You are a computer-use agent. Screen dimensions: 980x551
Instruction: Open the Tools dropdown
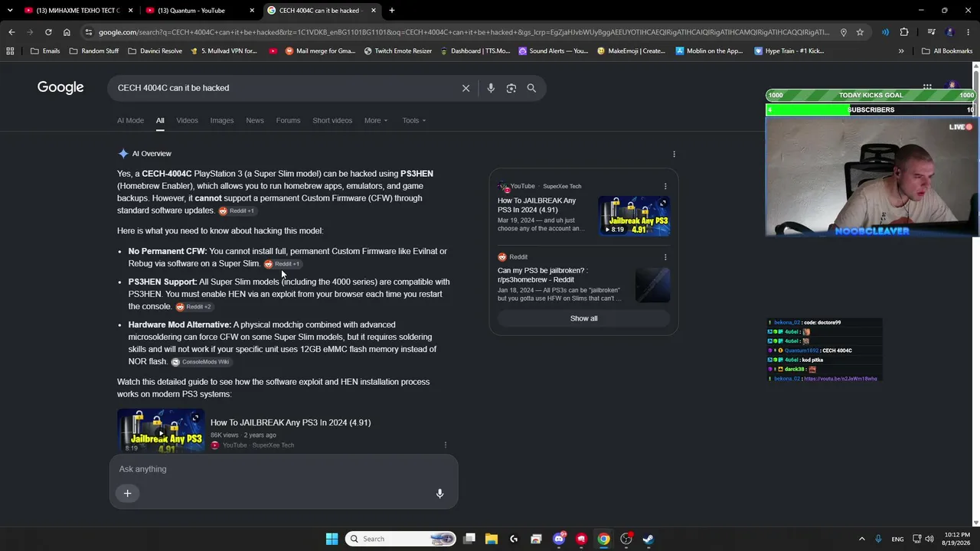(x=414, y=120)
